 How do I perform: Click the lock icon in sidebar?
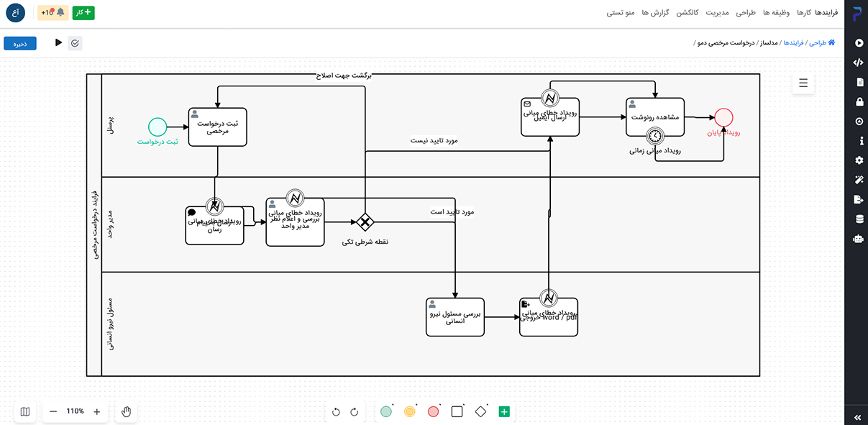coord(858,102)
